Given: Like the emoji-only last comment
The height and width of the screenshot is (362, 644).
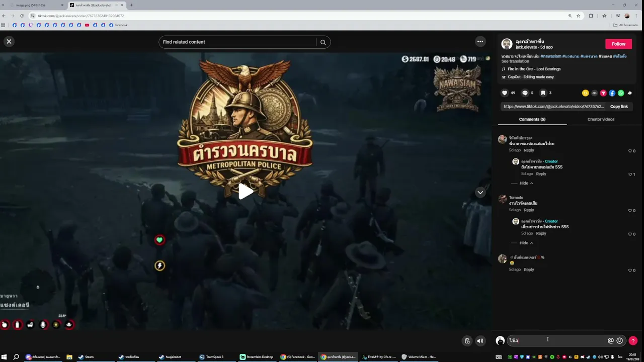Looking at the screenshot, I should point(630,270).
